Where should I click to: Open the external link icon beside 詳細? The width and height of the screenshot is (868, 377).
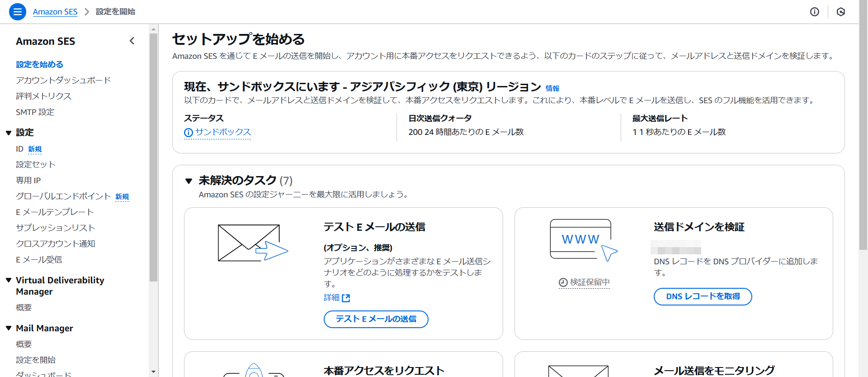[x=346, y=298]
